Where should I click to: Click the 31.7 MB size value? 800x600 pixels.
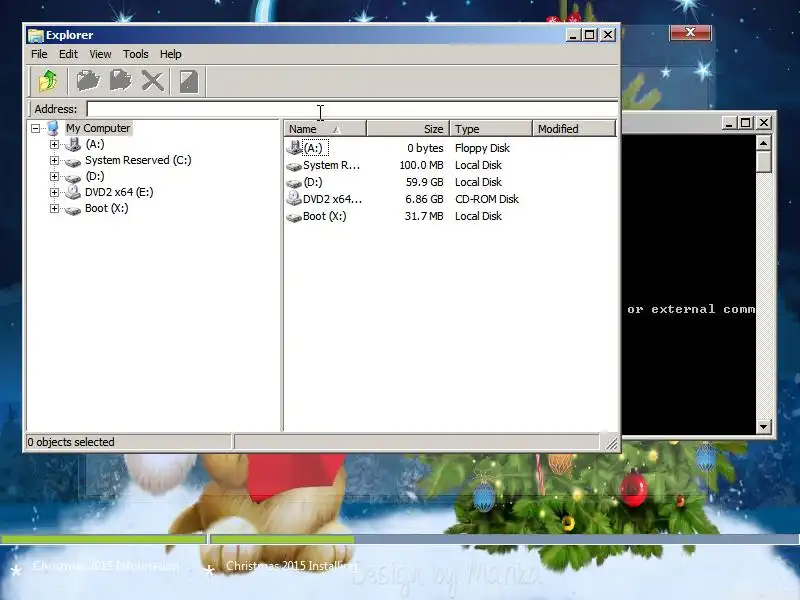click(424, 216)
